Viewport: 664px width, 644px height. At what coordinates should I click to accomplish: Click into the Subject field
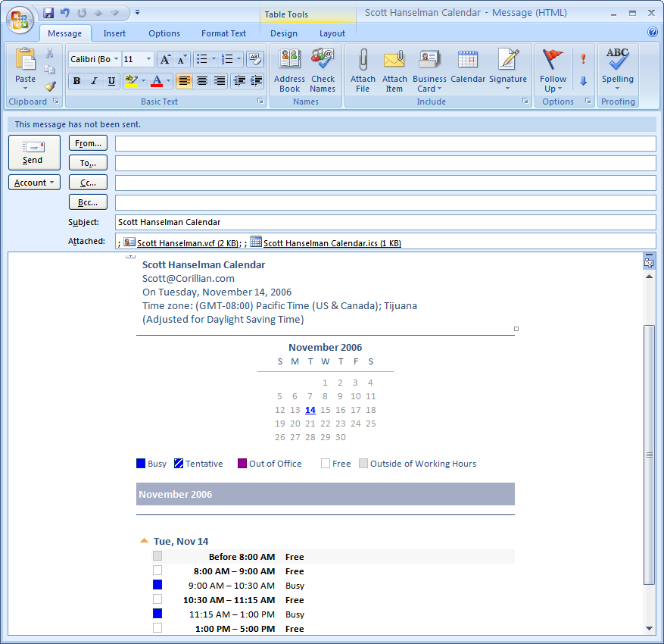point(385,222)
